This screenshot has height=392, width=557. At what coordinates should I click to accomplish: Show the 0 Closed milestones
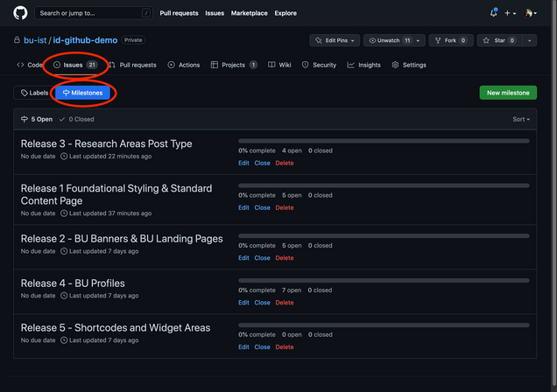[x=77, y=119]
